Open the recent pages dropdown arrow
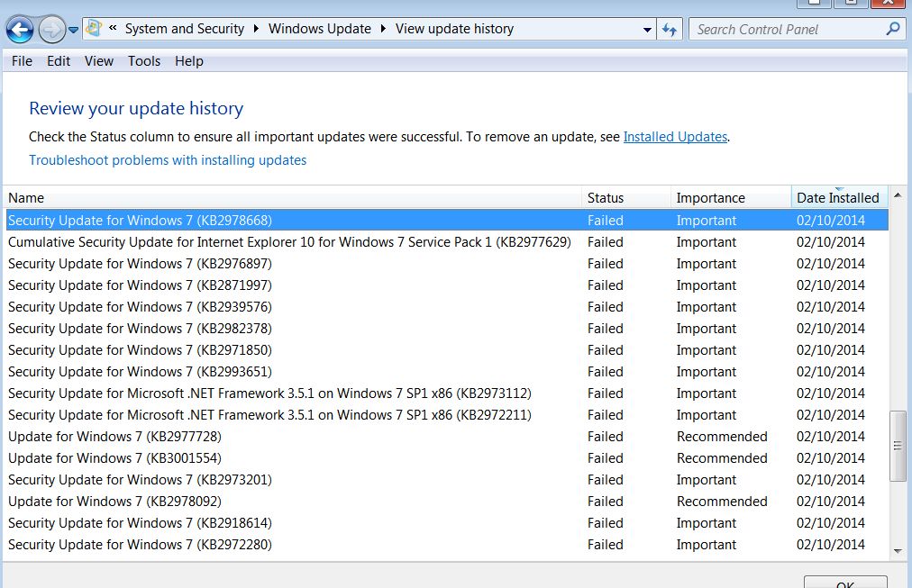The height and width of the screenshot is (588, 912). [73, 30]
